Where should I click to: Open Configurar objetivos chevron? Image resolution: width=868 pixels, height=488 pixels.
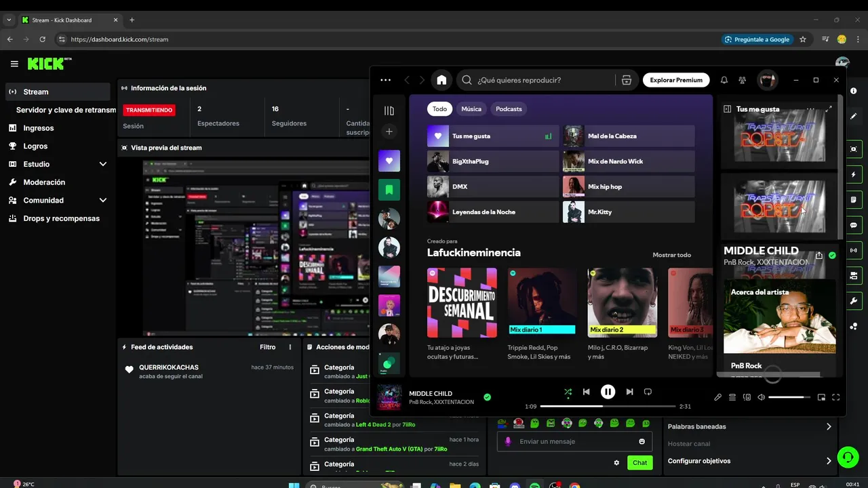829,461
